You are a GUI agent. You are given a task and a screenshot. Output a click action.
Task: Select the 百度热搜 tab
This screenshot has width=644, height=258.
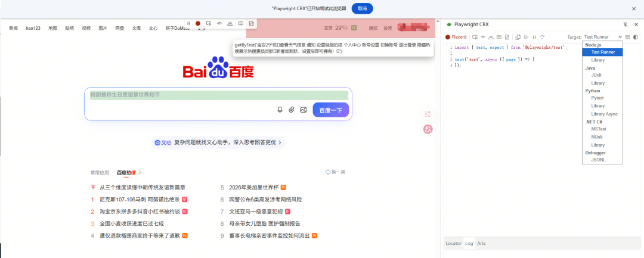[x=126, y=173]
